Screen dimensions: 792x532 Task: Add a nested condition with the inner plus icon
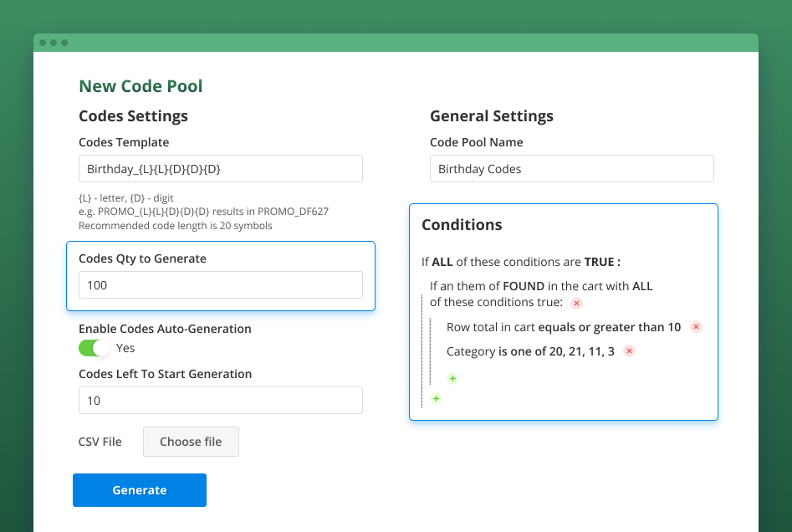point(452,378)
